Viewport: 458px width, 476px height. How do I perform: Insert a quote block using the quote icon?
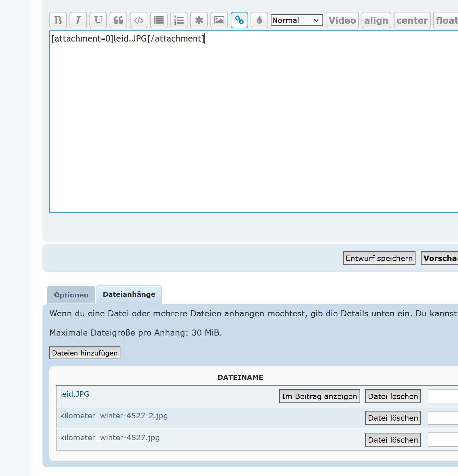pyautogui.click(x=118, y=20)
